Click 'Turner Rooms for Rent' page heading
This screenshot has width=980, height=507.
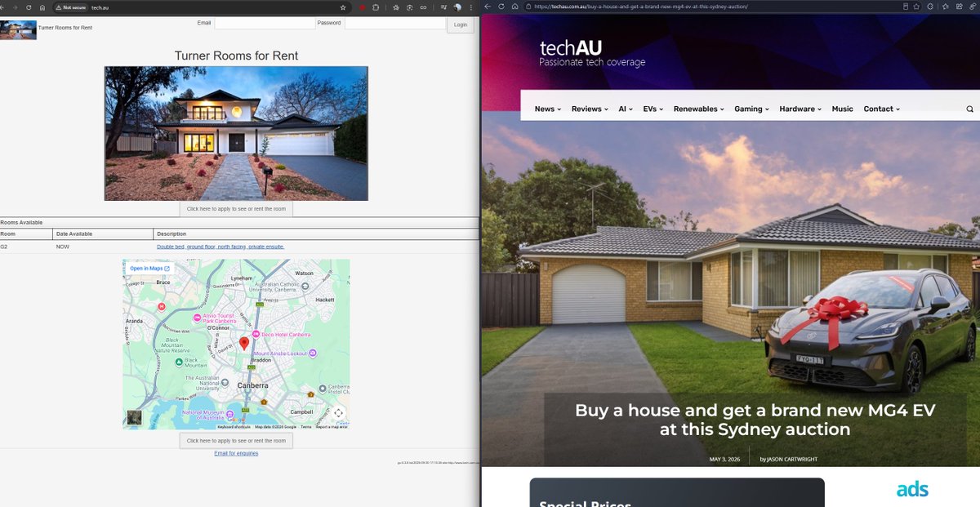(x=236, y=56)
